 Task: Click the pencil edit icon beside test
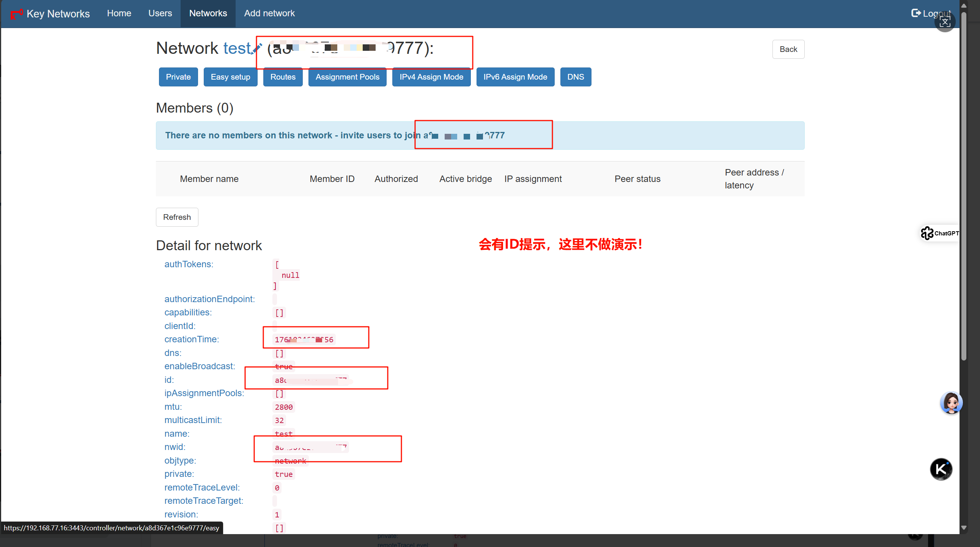(257, 49)
